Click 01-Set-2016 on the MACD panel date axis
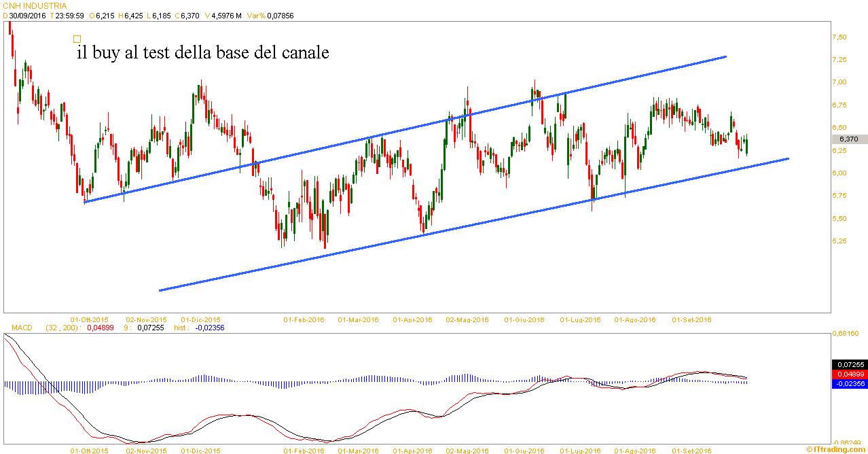 [x=691, y=450]
